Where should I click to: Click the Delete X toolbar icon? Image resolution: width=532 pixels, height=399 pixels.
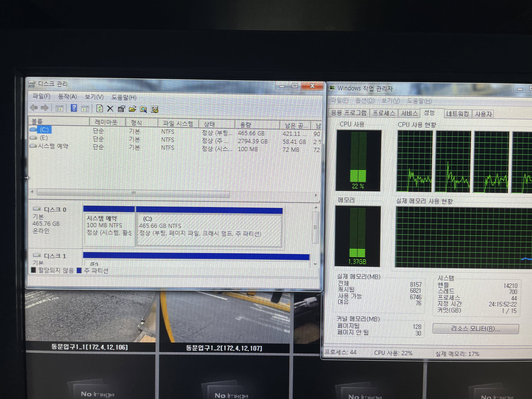pyautogui.click(x=110, y=109)
